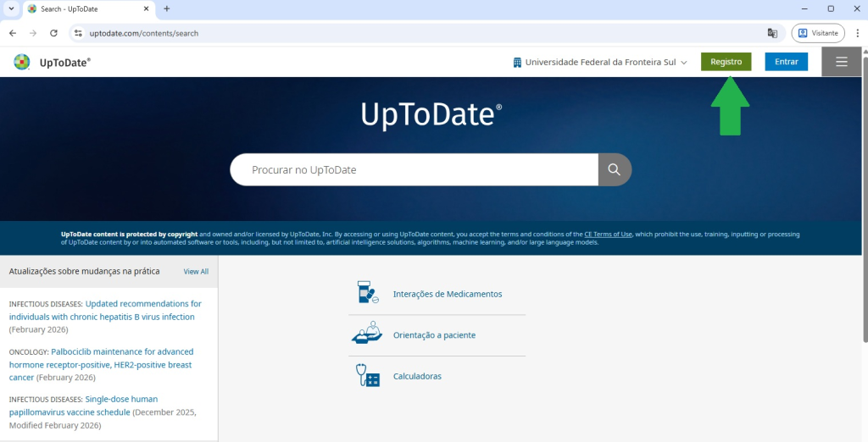Viewport: 868px width, 442px height.
Task: Open the CE Terms of Use link
Action: (x=608, y=234)
